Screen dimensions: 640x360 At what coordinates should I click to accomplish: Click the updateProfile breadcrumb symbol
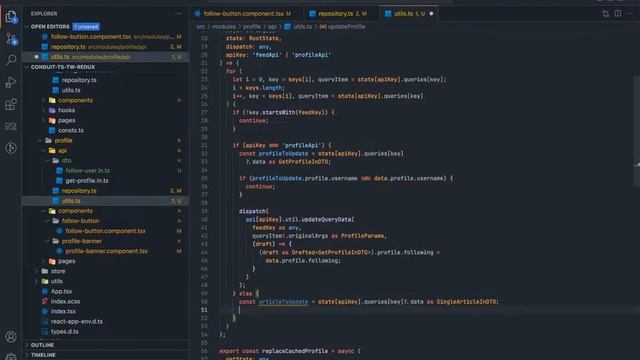[346, 27]
